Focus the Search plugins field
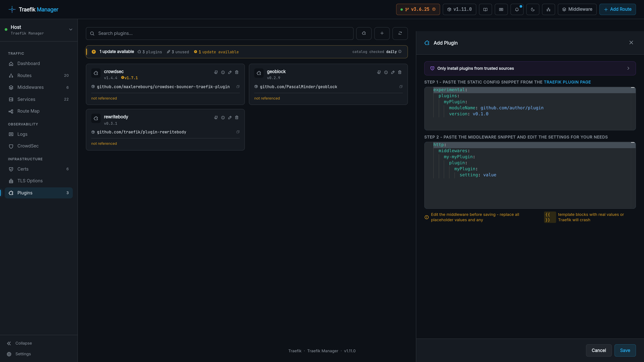This screenshot has height=362, width=644. [220, 34]
